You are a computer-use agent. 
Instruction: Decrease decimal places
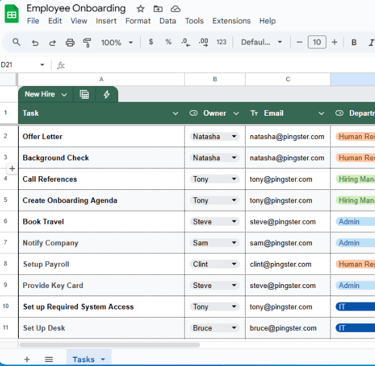186,42
